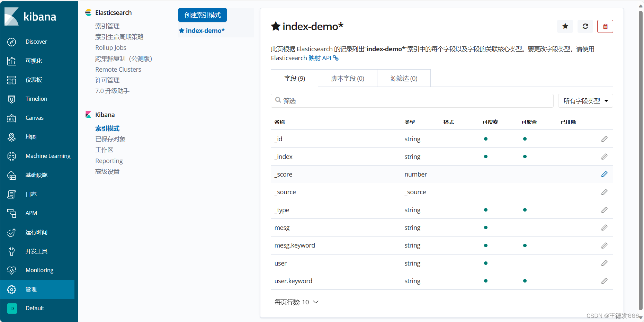Edit the user.keyword field
644x322 pixels.
(604, 281)
